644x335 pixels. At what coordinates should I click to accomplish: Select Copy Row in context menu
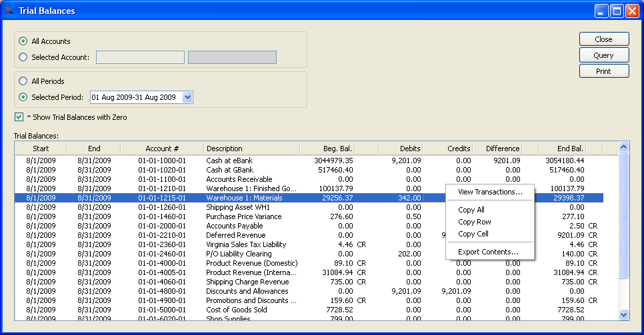coord(475,222)
